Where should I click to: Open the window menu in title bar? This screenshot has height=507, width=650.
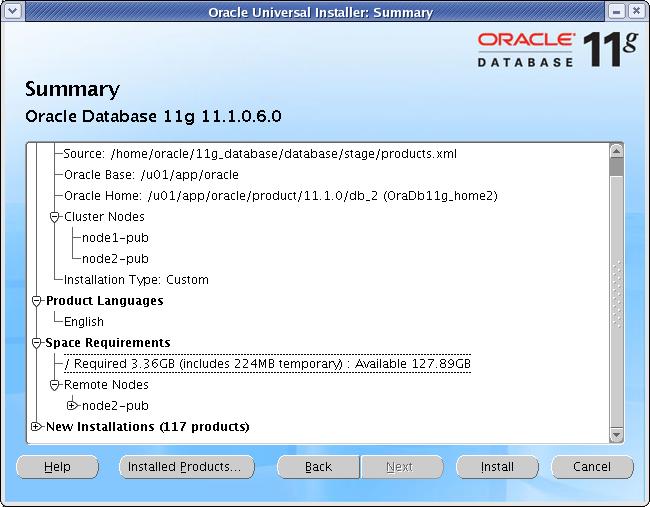(x=12, y=11)
